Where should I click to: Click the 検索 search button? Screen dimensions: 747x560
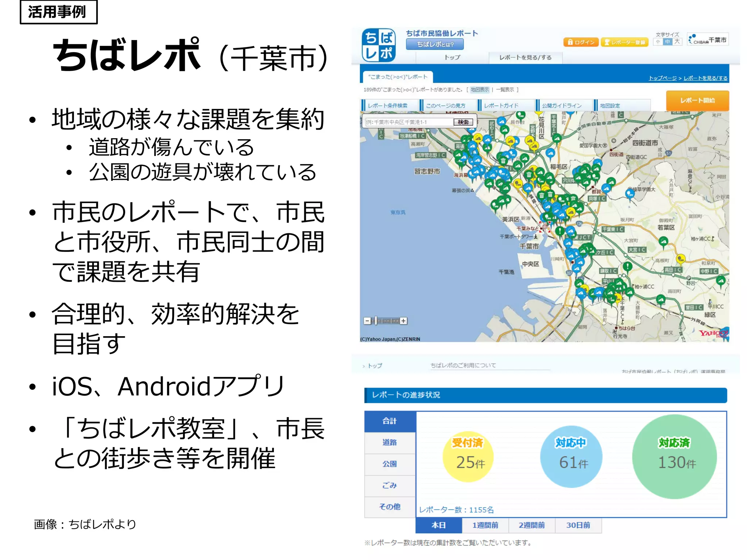click(x=463, y=122)
